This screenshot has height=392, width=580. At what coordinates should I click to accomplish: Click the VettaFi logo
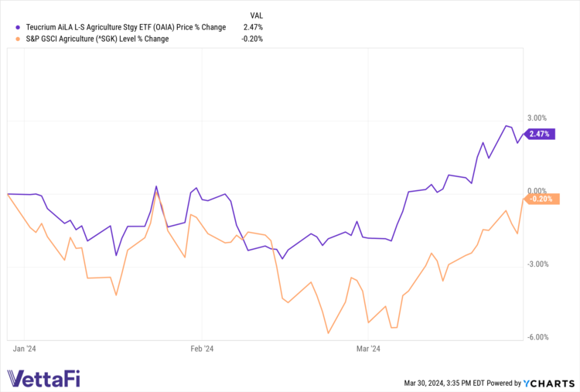(43, 379)
